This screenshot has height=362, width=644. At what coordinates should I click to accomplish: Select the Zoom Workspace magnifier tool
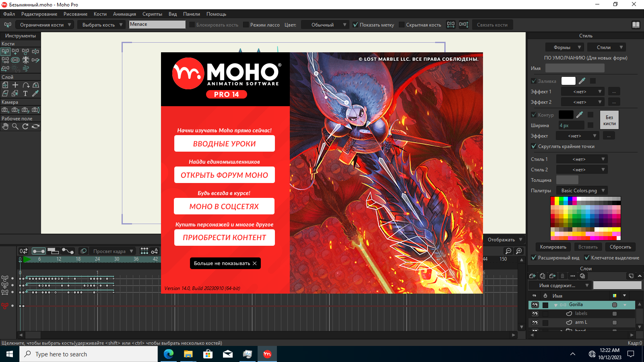[15, 126]
